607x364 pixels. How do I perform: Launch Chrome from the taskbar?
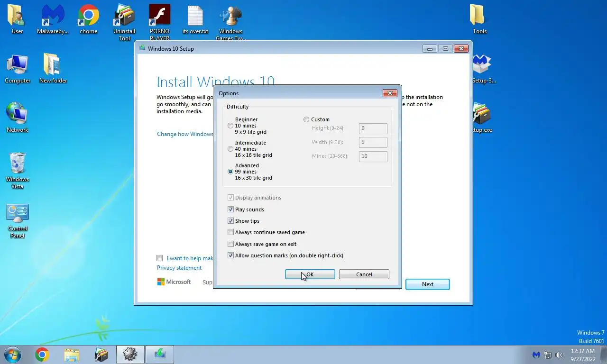pyautogui.click(x=42, y=355)
